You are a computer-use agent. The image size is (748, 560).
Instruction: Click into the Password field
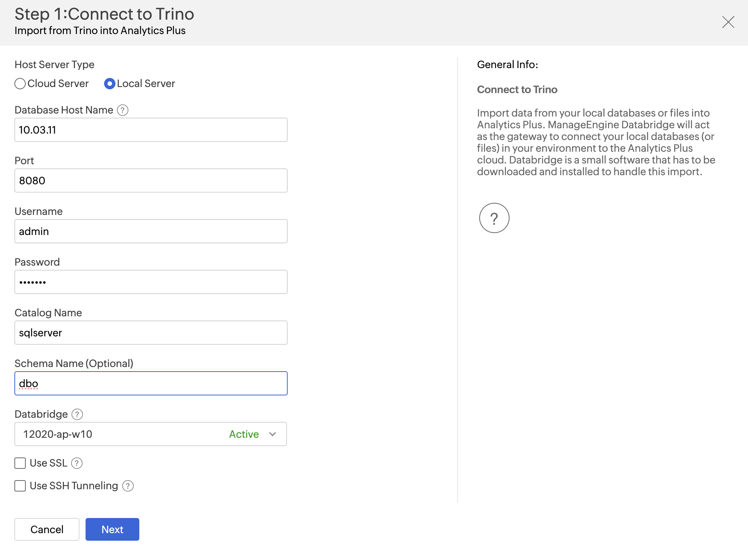tap(151, 282)
